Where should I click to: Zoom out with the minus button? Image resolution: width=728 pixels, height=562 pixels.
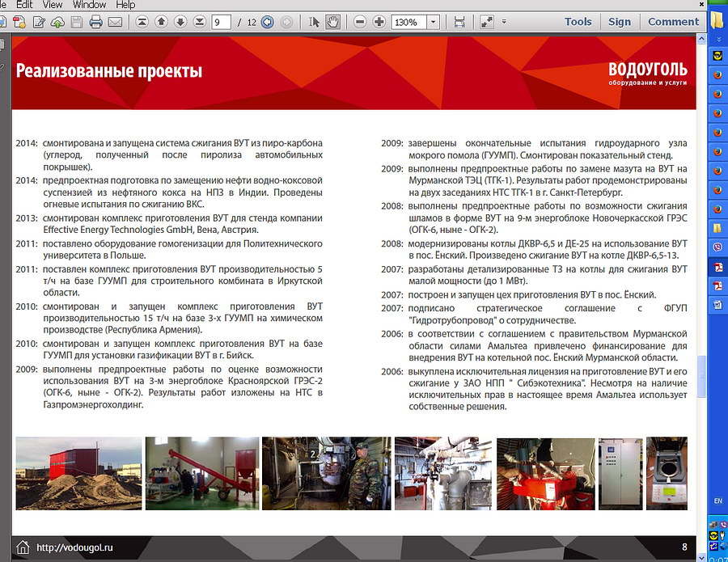point(360,22)
